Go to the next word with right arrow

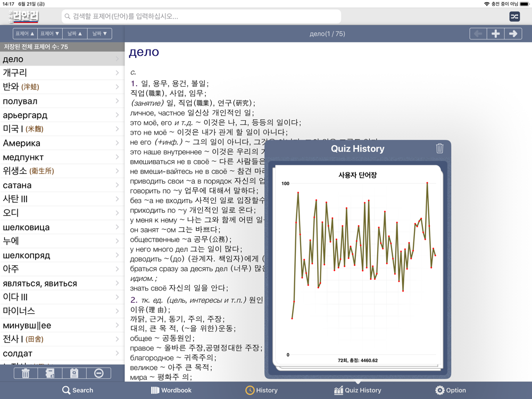coord(513,34)
